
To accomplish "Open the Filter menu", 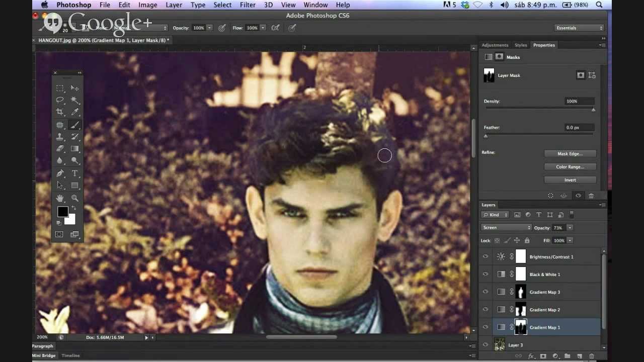I will [248, 5].
